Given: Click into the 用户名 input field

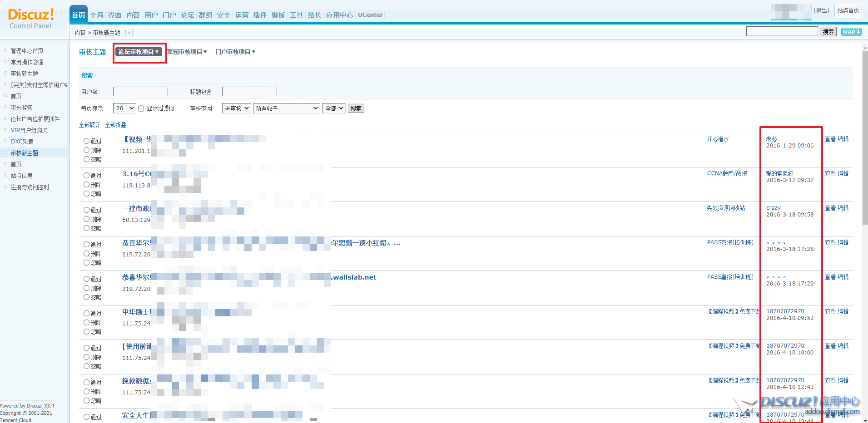Looking at the screenshot, I should [140, 92].
